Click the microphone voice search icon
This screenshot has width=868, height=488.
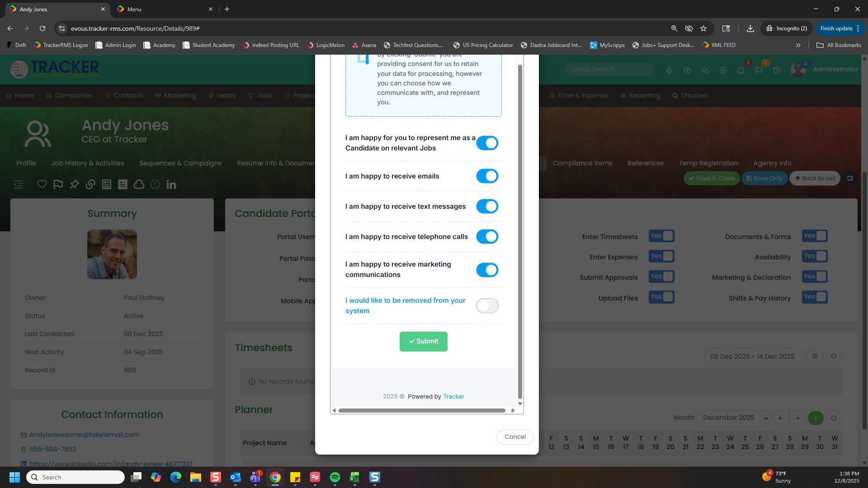pos(669,70)
